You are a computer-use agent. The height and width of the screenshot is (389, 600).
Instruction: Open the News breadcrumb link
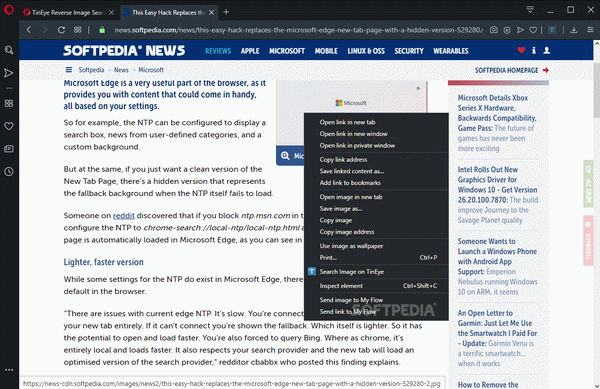click(121, 70)
